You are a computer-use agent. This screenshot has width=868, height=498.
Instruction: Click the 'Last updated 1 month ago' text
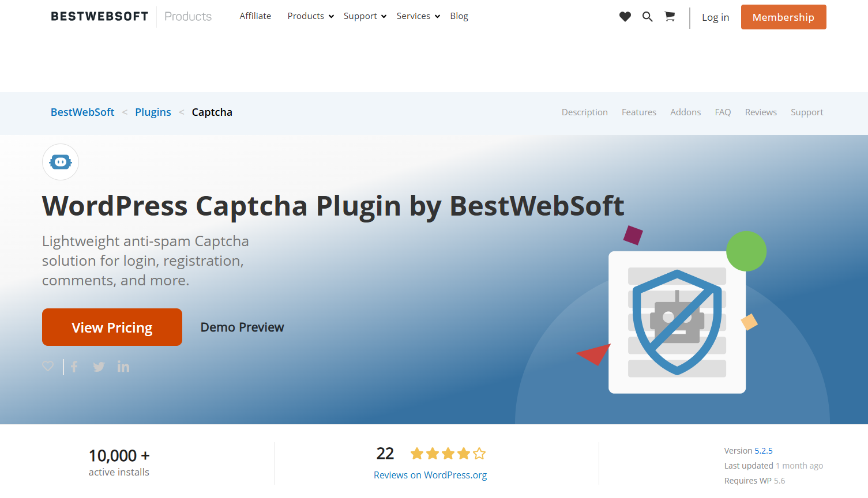pyautogui.click(x=773, y=466)
